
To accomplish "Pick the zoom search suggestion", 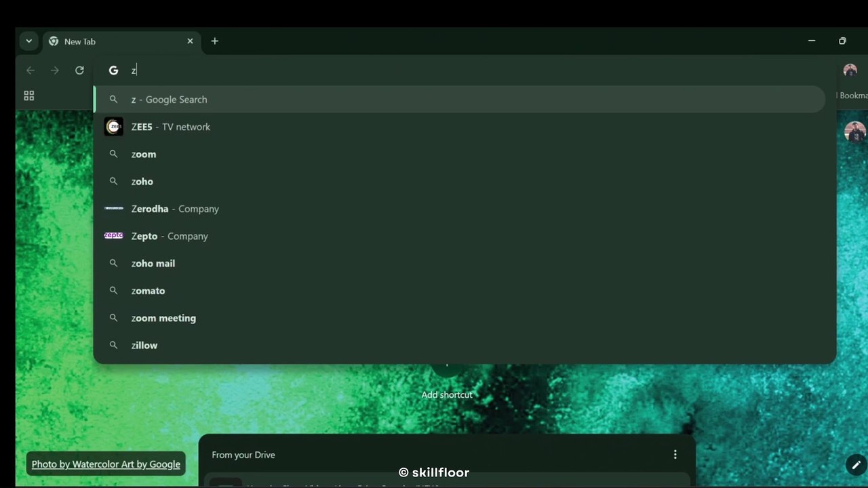I will click(144, 155).
